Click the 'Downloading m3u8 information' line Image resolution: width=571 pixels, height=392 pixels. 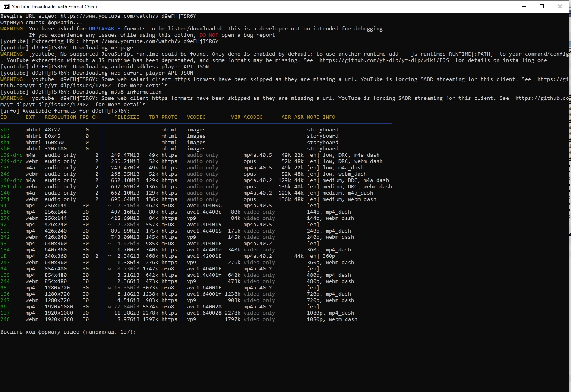coord(81,92)
